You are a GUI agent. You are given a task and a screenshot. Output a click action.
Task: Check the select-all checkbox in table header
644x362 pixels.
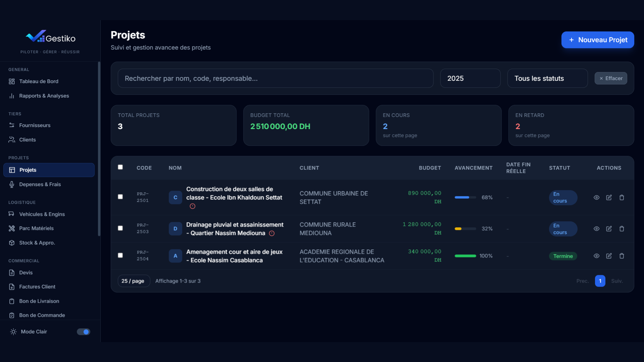[x=120, y=167]
